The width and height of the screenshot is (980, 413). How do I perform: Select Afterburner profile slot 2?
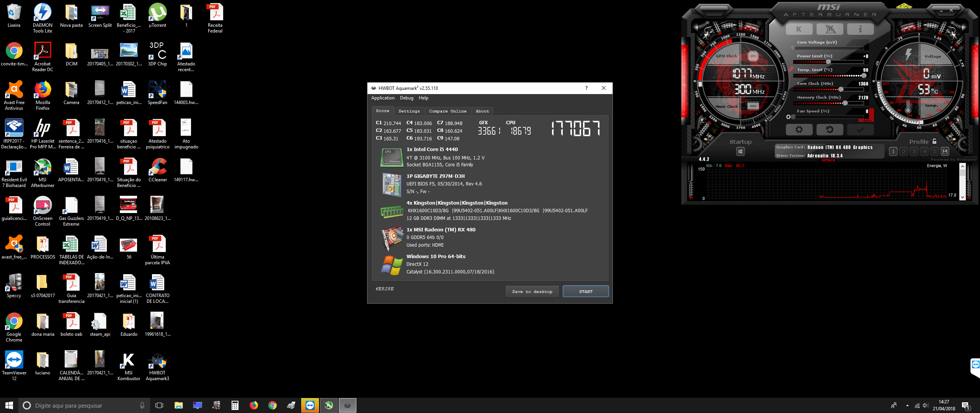pyautogui.click(x=903, y=151)
